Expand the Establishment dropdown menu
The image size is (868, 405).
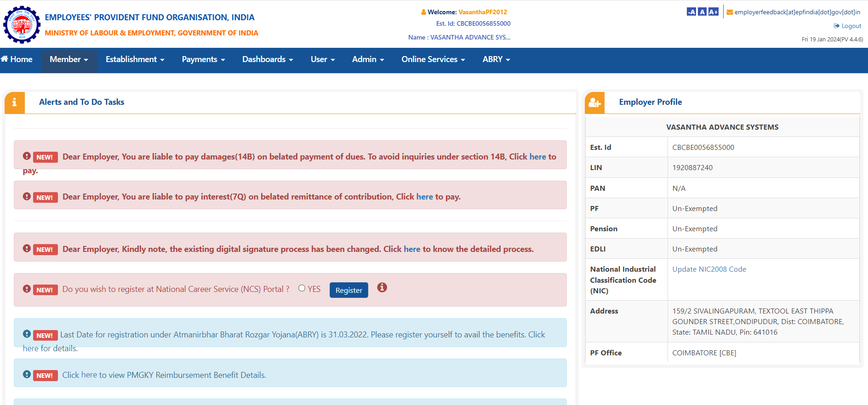[x=135, y=59]
